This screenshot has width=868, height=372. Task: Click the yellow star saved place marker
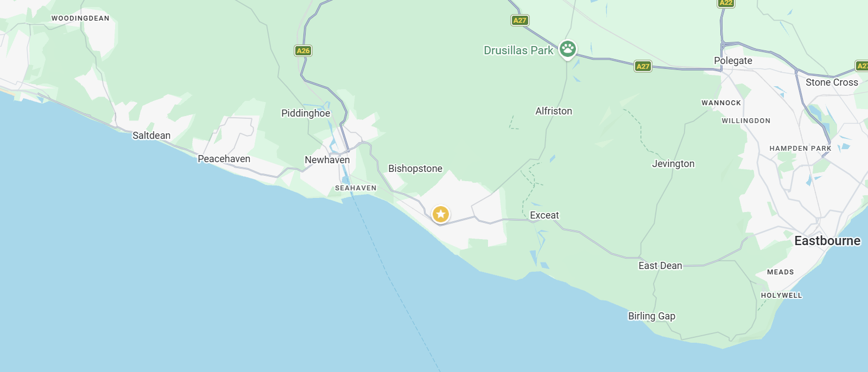pos(441,214)
